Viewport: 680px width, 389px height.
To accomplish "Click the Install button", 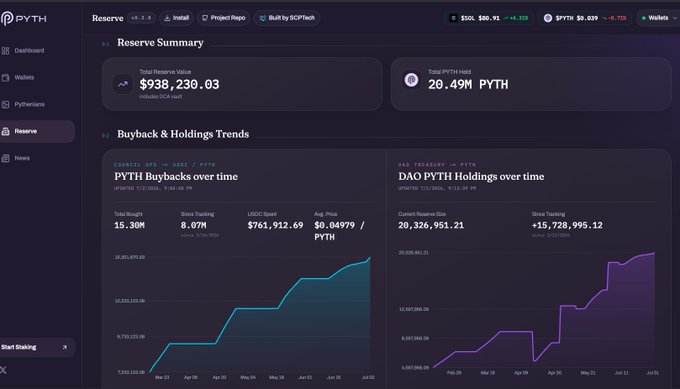I will [x=176, y=18].
